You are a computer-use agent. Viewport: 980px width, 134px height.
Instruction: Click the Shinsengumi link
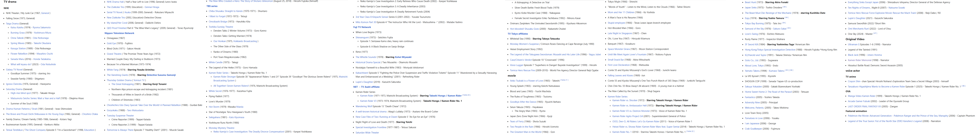(362, 37)
